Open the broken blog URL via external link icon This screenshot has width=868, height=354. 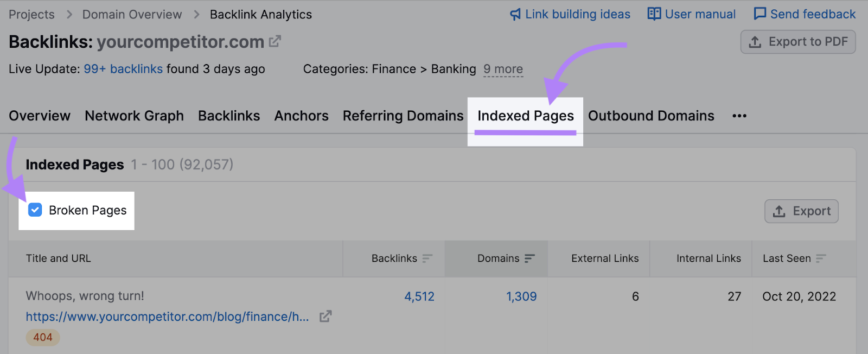324,317
